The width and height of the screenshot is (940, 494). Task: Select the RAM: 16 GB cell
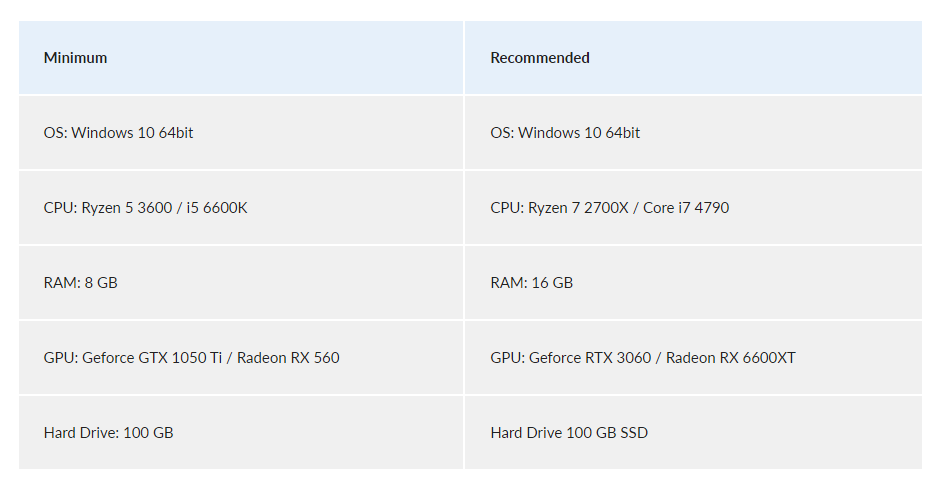click(x=694, y=282)
